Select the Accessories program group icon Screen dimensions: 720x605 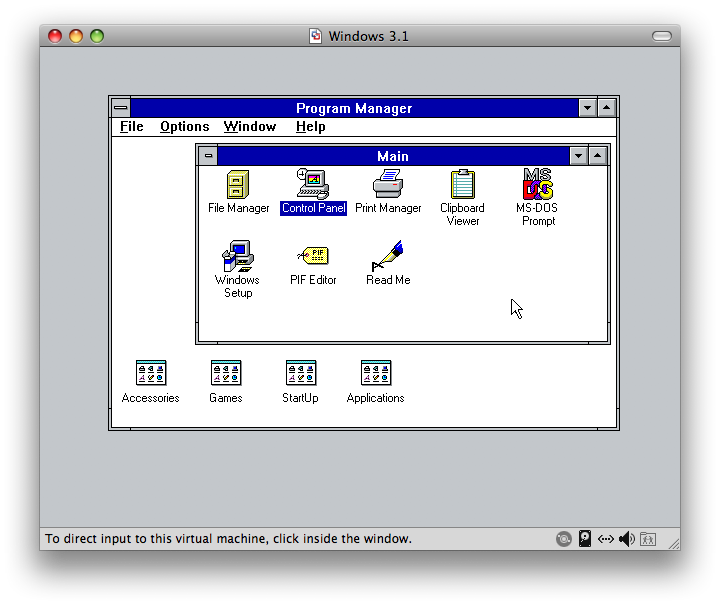[151, 373]
